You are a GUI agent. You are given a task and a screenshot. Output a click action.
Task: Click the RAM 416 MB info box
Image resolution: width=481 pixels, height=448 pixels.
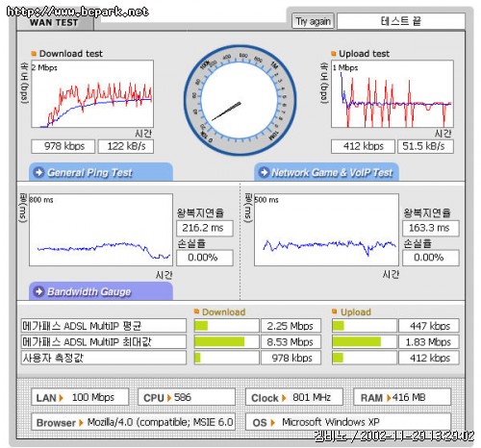402,397
